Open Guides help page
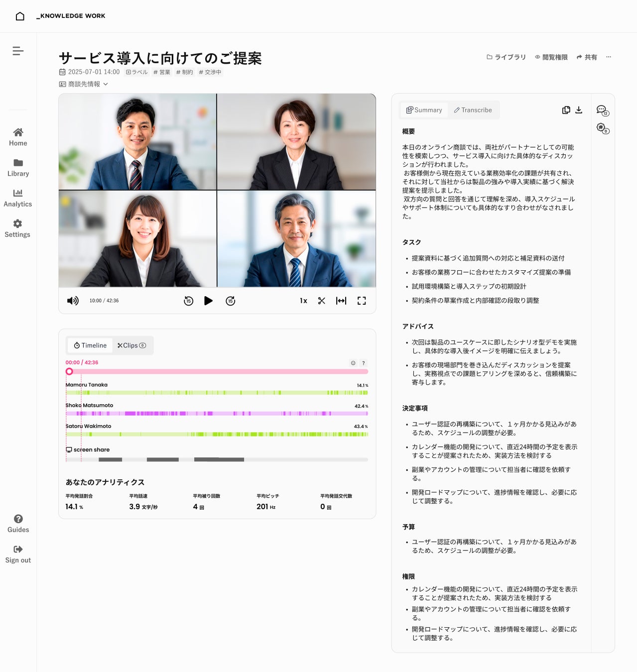The image size is (637, 672). click(x=18, y=523)
